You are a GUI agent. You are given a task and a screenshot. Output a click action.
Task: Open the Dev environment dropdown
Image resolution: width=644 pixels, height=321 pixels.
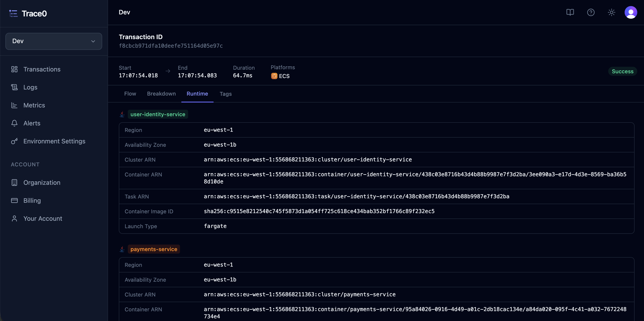click(54, 41)
